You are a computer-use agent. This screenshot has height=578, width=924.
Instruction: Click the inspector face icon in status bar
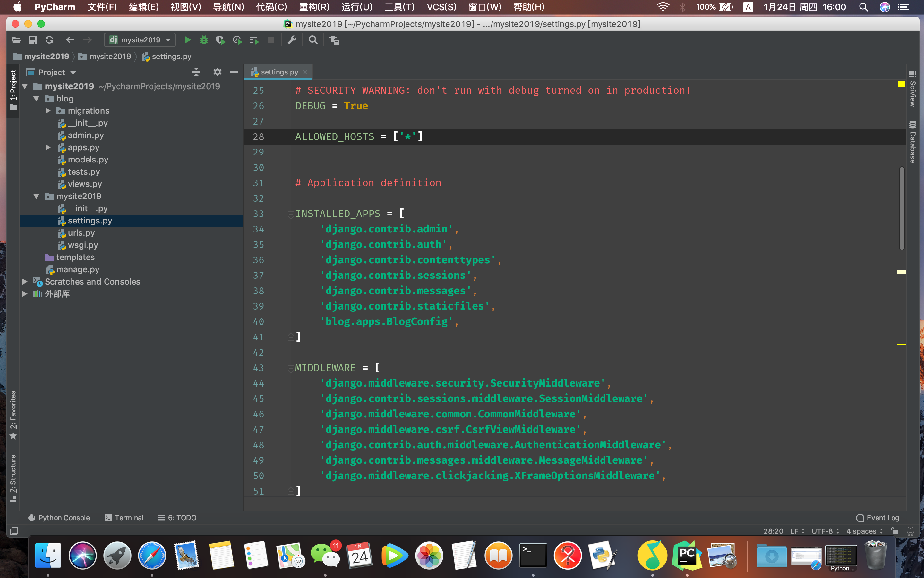[911, 531]
